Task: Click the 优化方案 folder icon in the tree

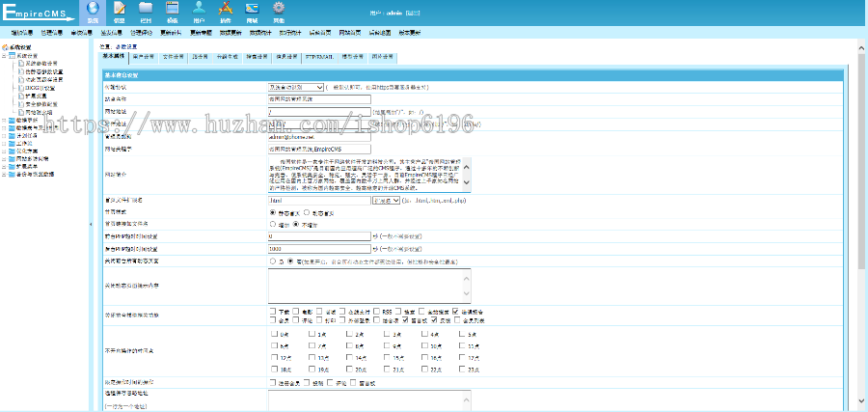Action: point(13,151)
